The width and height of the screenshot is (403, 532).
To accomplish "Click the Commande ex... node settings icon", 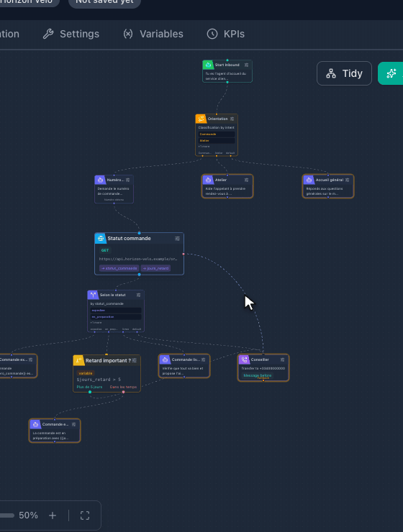I will (x=30, y=359).
